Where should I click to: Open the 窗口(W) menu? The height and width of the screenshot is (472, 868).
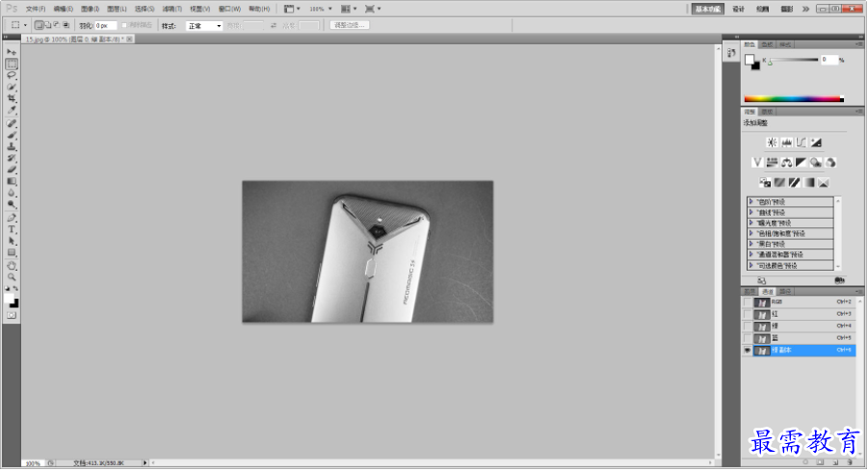click(229, 9)
